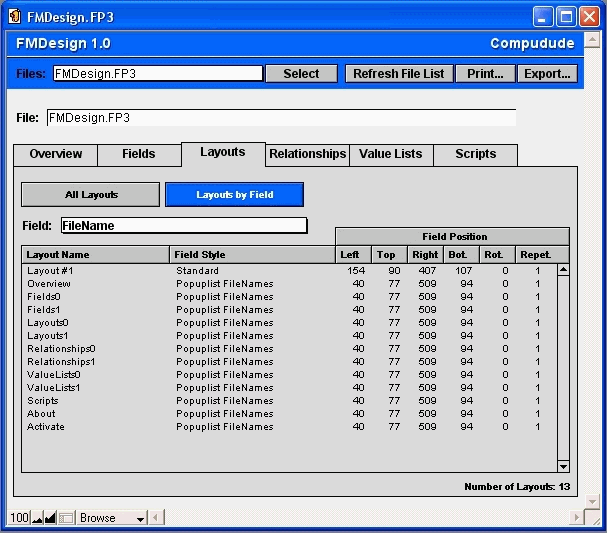
Task: Minimize the FMDesign.FP3 window
Action: [x=543, y=17]
